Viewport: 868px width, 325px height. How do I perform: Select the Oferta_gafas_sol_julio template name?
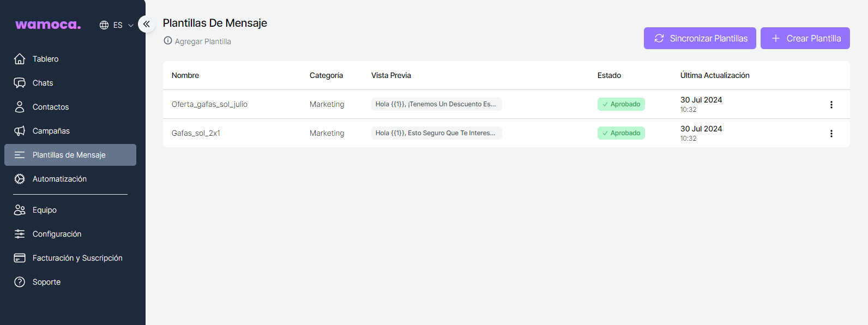(209, 104)
